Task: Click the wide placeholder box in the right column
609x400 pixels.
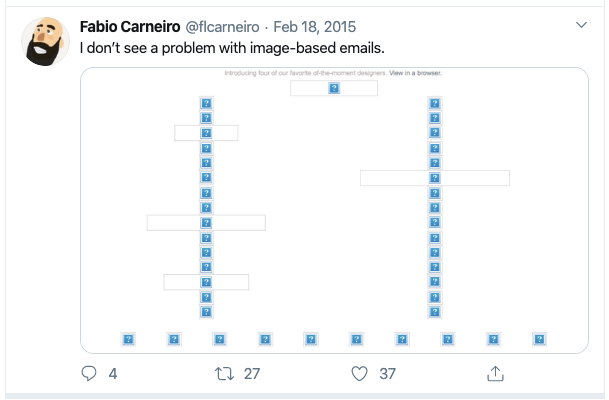Action: pos(435,178)
